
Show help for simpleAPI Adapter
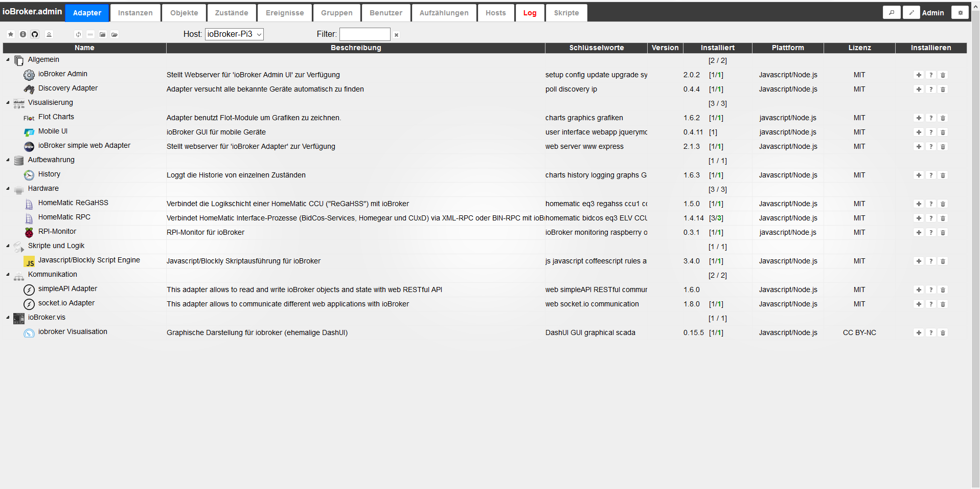point(931,290)
